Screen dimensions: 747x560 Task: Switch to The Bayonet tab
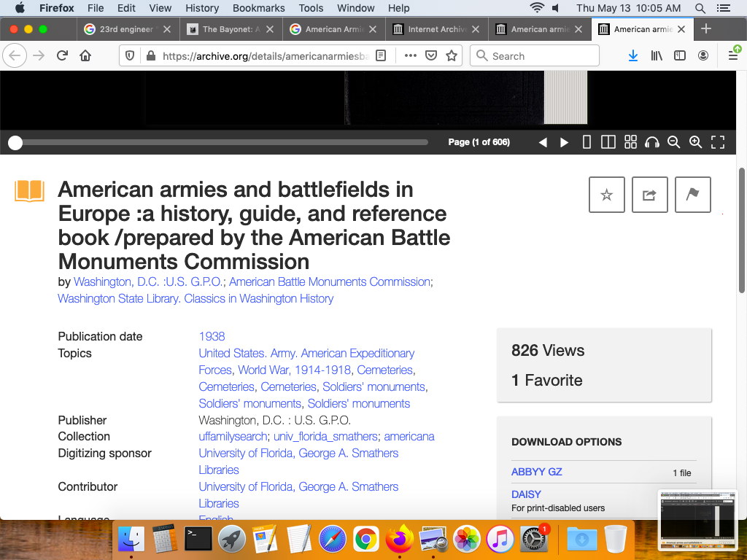click(x=228, y=29)
